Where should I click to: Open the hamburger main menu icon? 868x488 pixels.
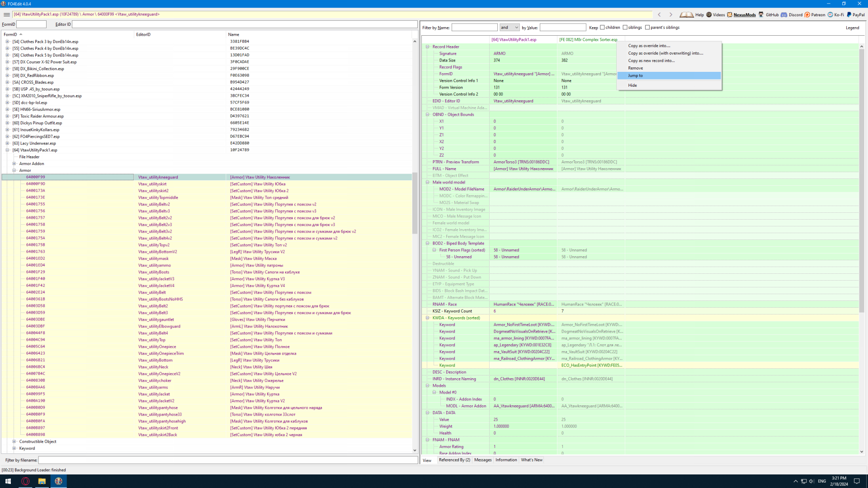(6, 14)
